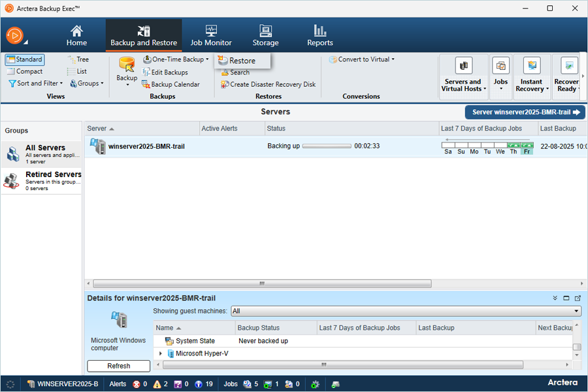The height and width of the screenshot is (392, 588).
Task: Open the Groups dropdown in ribbon
Action: (87, 83)
